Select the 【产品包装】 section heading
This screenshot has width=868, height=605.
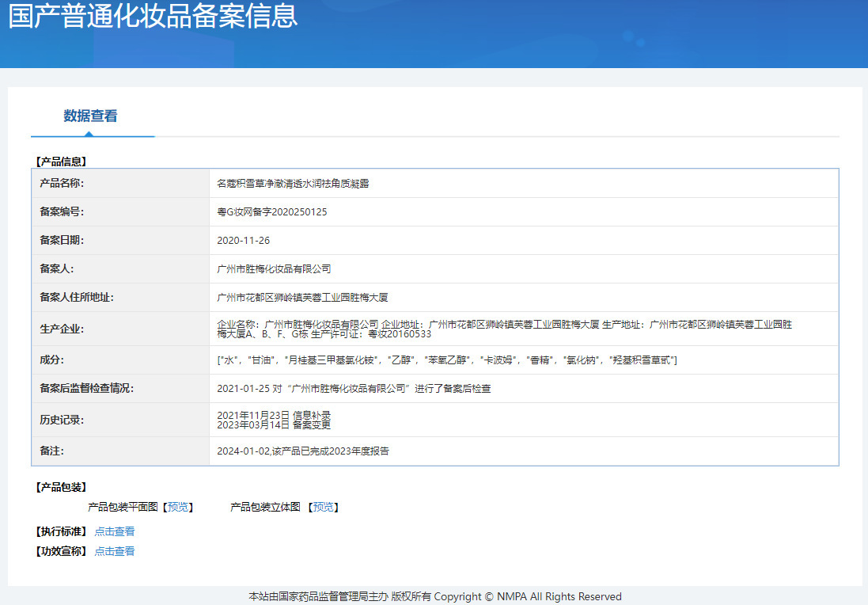[x=61, y=487]
